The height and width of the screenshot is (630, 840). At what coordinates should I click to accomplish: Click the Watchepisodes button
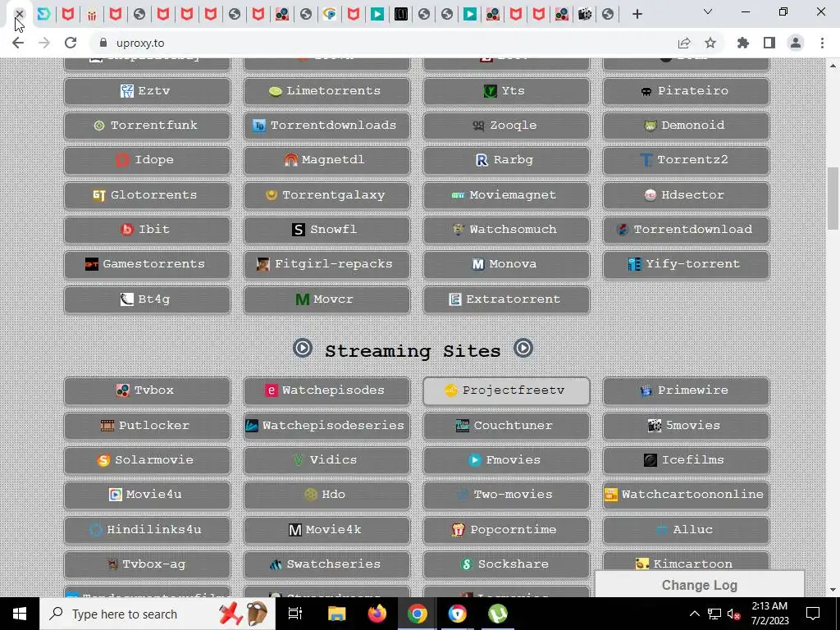(326, 390)
